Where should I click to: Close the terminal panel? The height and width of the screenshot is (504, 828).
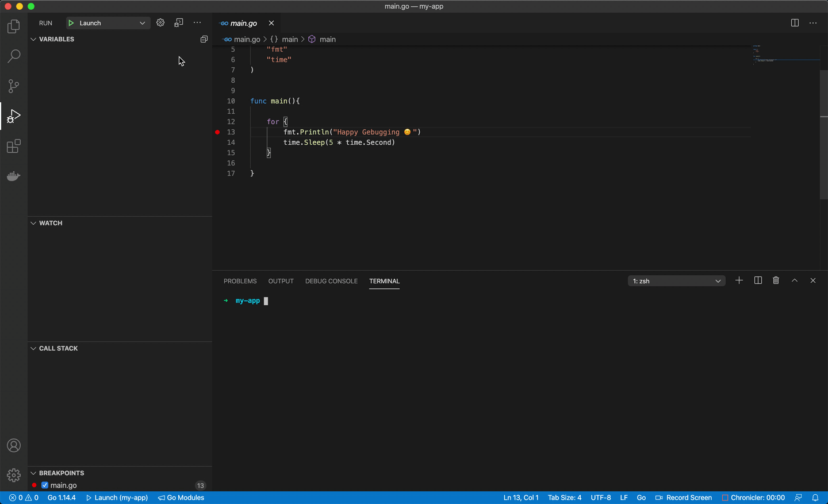click(x=813, y=280)
